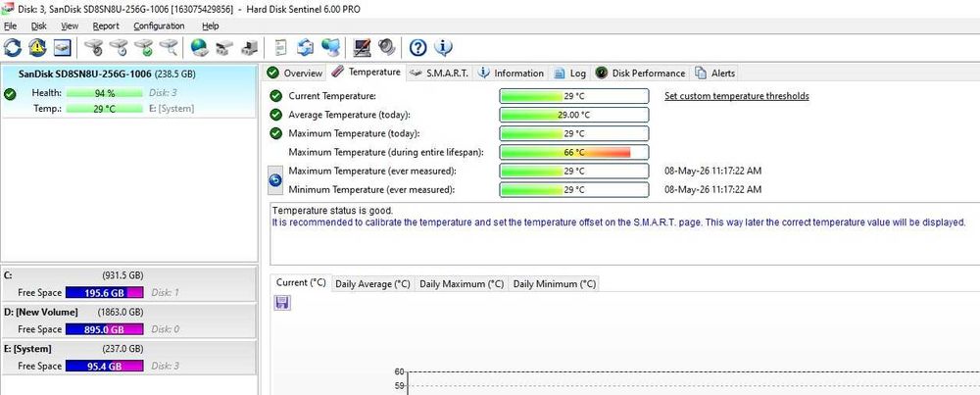Select the Daily Average (°C) graph tab
The image size is (980, 395).
[372, 283]
